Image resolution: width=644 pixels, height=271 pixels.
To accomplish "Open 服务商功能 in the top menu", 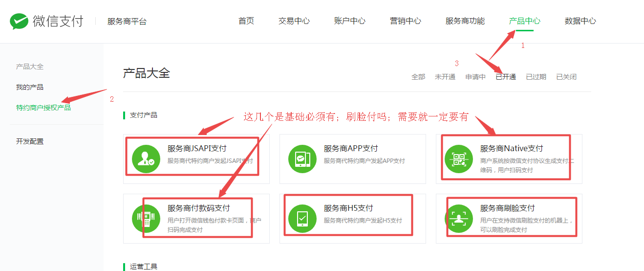I will [465, 21].
